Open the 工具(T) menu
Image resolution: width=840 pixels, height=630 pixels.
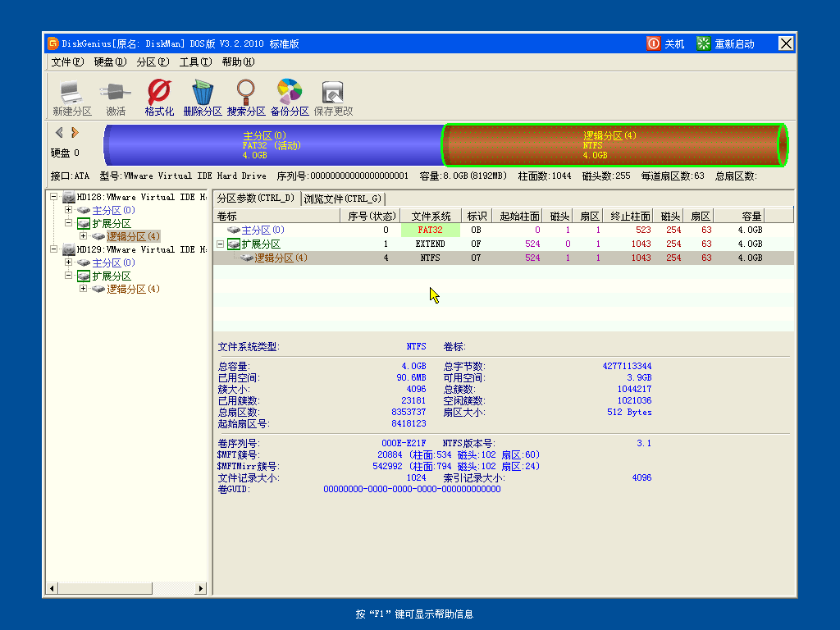click(195, 62)
